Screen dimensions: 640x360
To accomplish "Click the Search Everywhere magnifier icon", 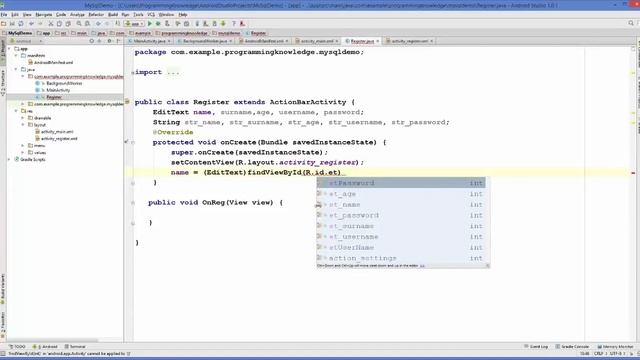I will (631, 24).
